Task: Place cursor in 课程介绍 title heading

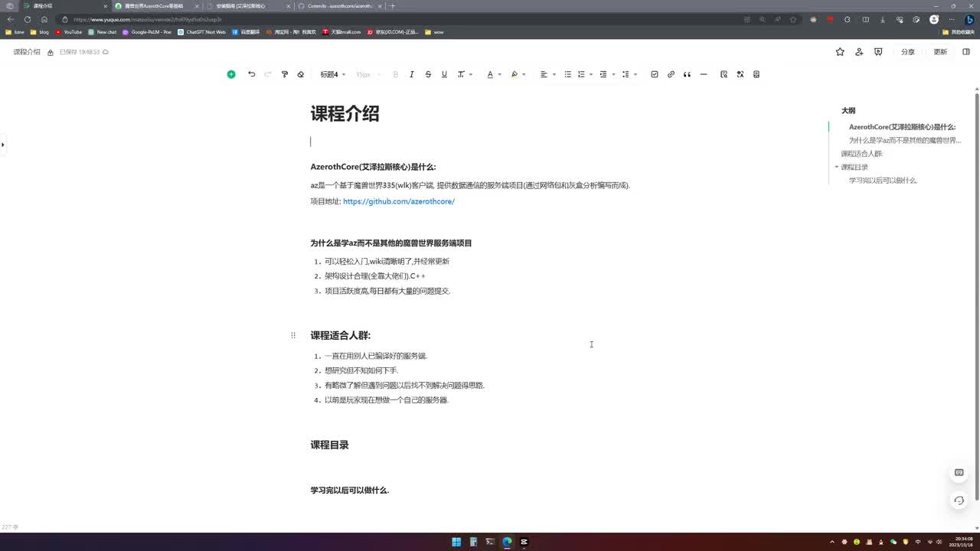Action: (345, 114)
